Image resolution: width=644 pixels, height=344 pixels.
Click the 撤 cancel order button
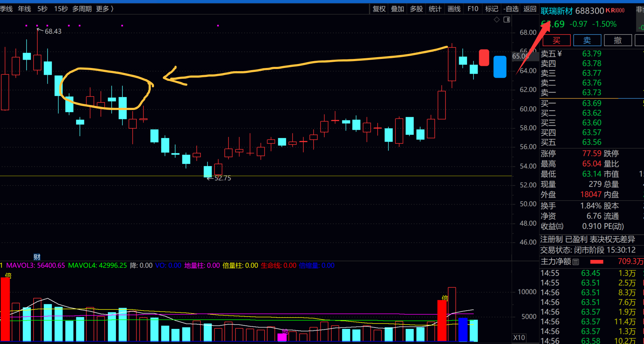[618, 40]
